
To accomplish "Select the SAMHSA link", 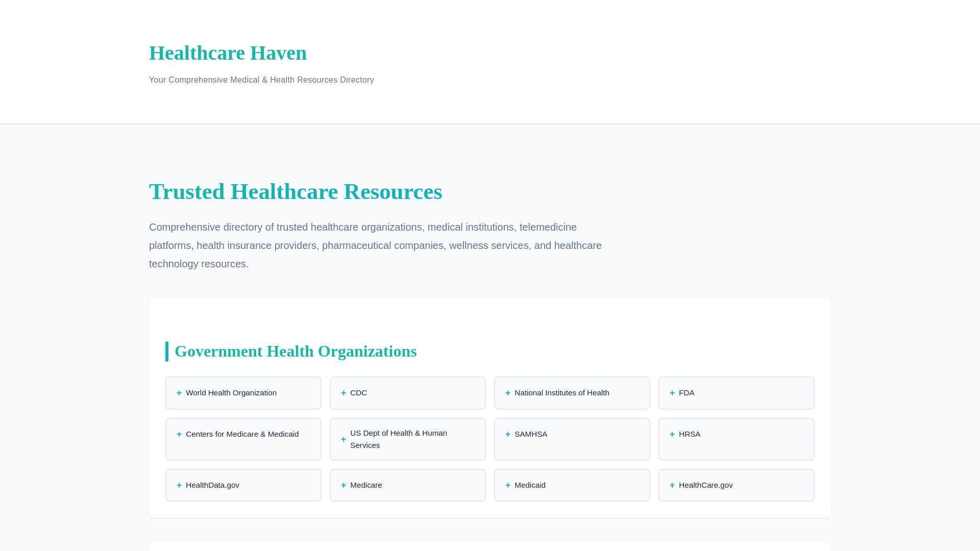I will [572, 439].
